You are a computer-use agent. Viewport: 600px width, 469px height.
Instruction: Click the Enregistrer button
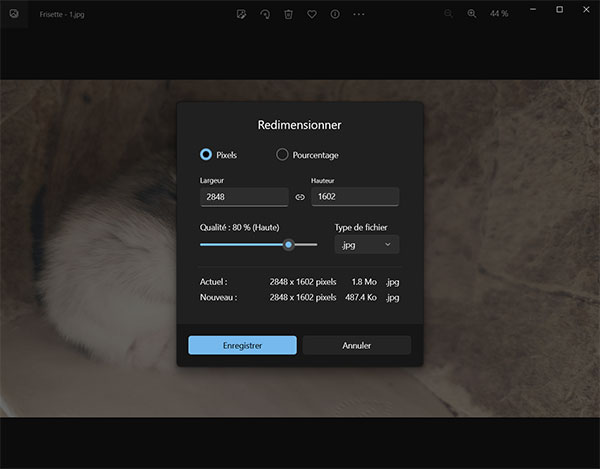[242, 345]
